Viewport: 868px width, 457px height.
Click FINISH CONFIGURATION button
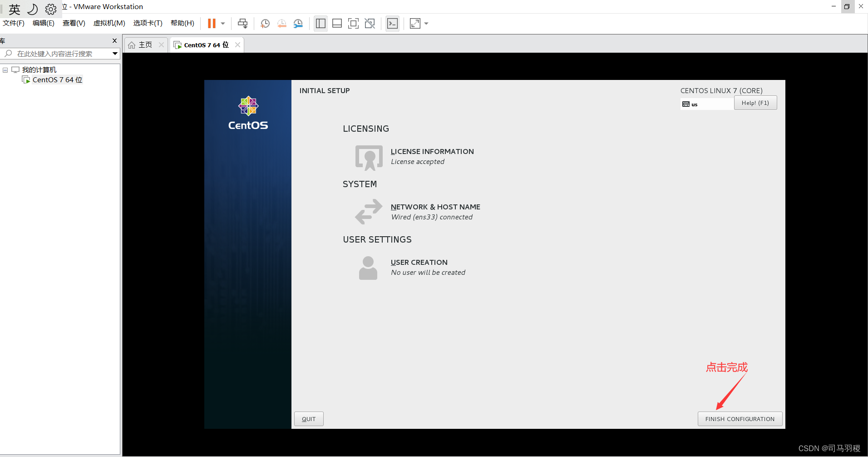click(x=740, y=419)
